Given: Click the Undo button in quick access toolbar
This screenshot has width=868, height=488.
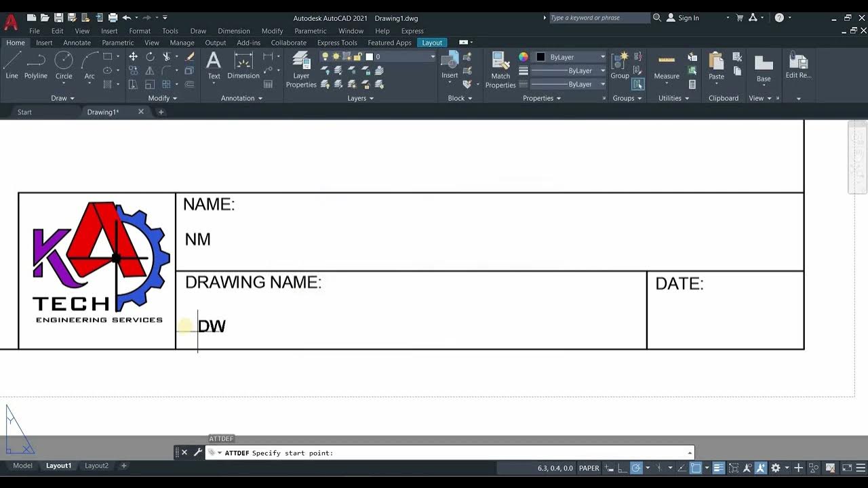Looking at the screenshot, I should 126,18.
